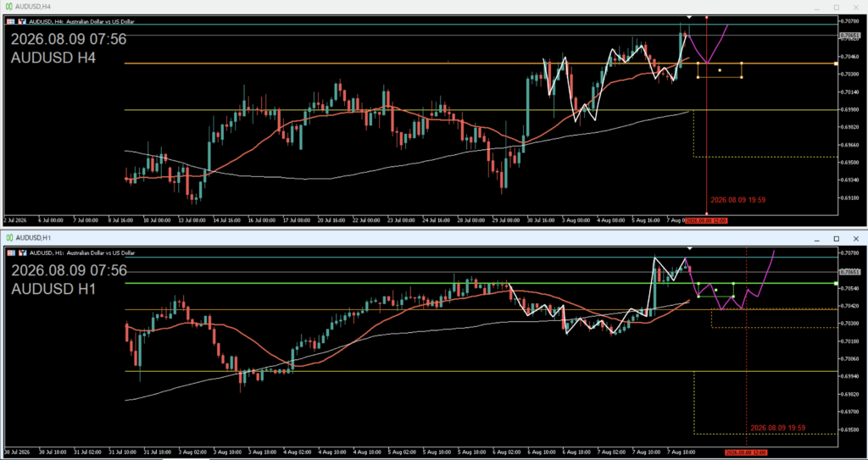Click '3 Aug 00:00' on H4 time axis
The height and width of the screenshot is (460, 868).
[x=576, y=220]
